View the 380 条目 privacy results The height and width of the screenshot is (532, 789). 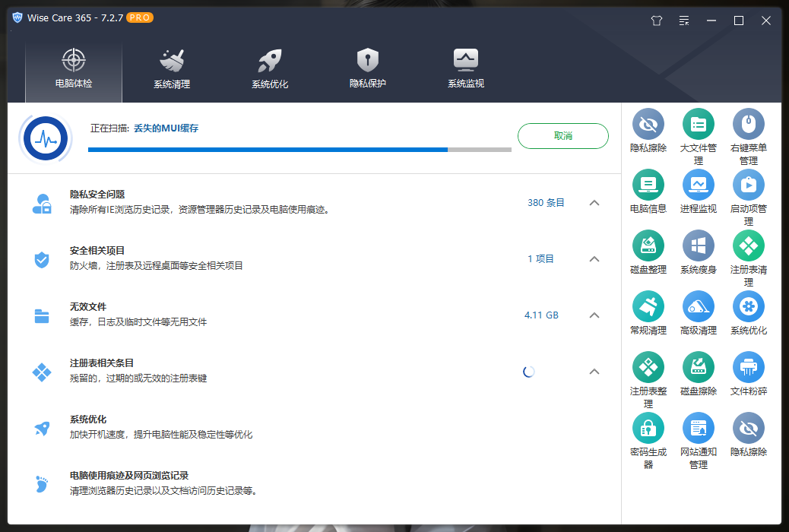click(x=545, y=202)
